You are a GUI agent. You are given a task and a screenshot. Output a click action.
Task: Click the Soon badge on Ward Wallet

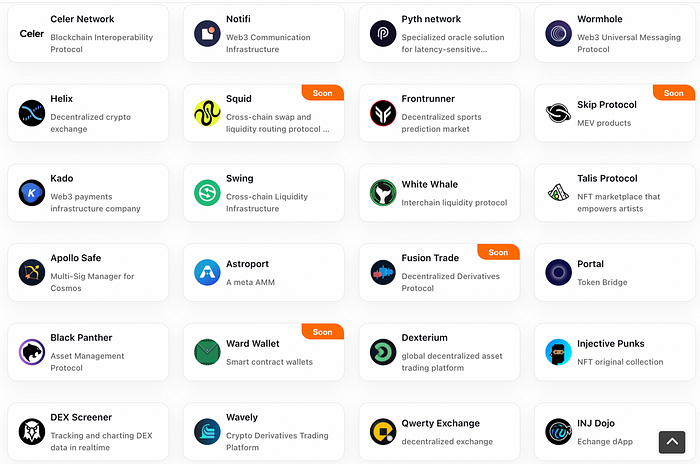322,332
